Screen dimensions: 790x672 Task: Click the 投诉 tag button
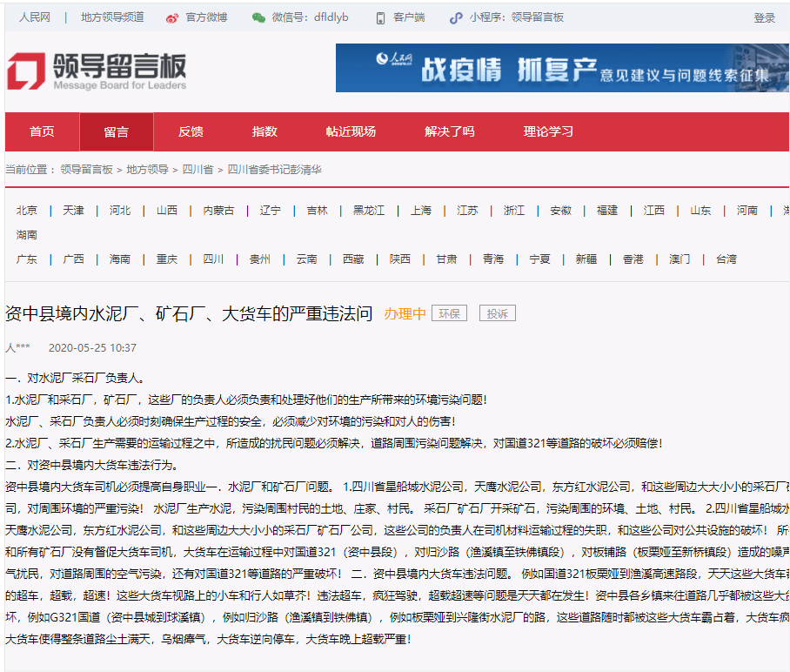[497, 313]
